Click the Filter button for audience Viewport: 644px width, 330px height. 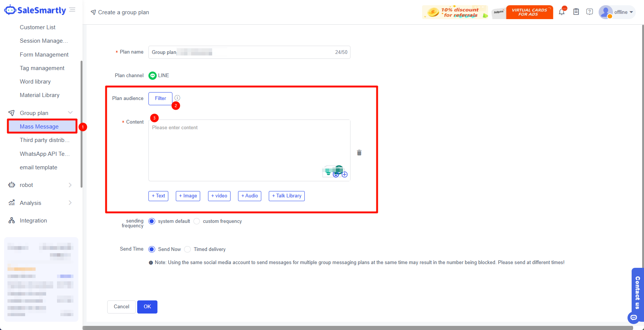160,99
